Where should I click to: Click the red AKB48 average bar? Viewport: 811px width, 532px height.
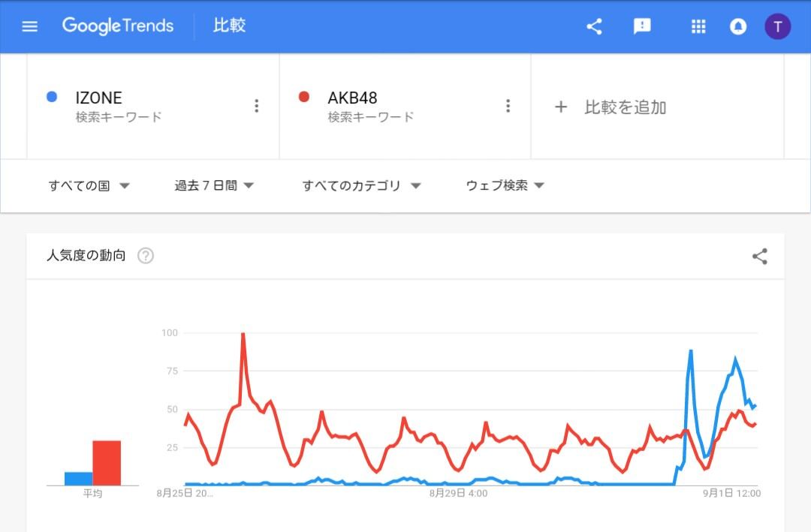click(107, 463)
